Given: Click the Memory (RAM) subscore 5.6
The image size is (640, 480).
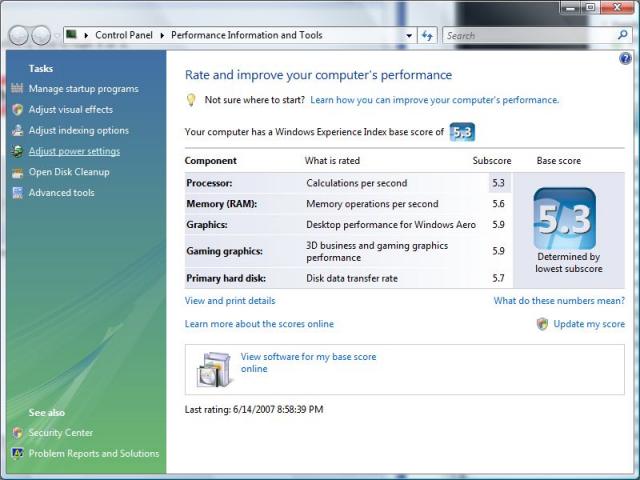Looking at the screenshot, I should tap(498, 204).
